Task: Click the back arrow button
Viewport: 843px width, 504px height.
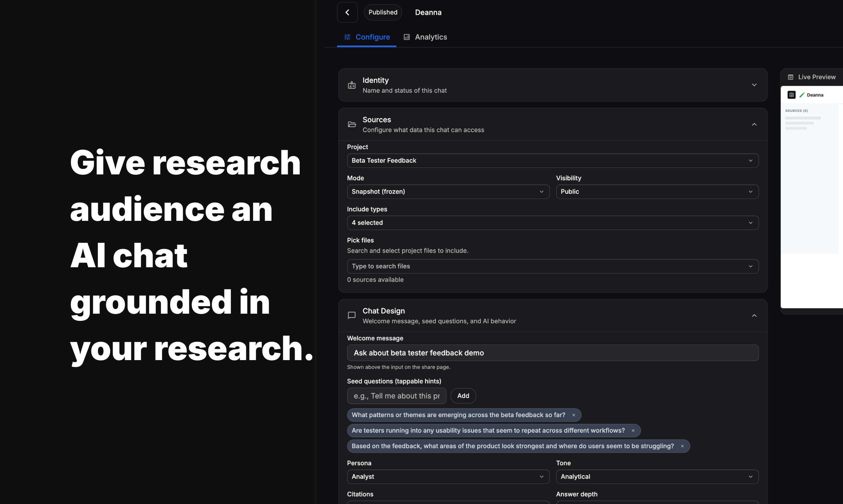Action: (x=347, y=13)
